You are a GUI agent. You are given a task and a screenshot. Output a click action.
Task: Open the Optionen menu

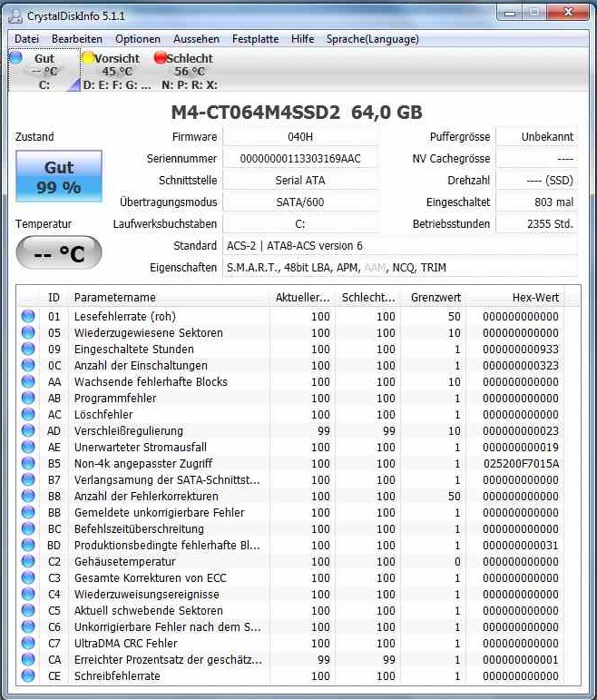pos(137,39)
